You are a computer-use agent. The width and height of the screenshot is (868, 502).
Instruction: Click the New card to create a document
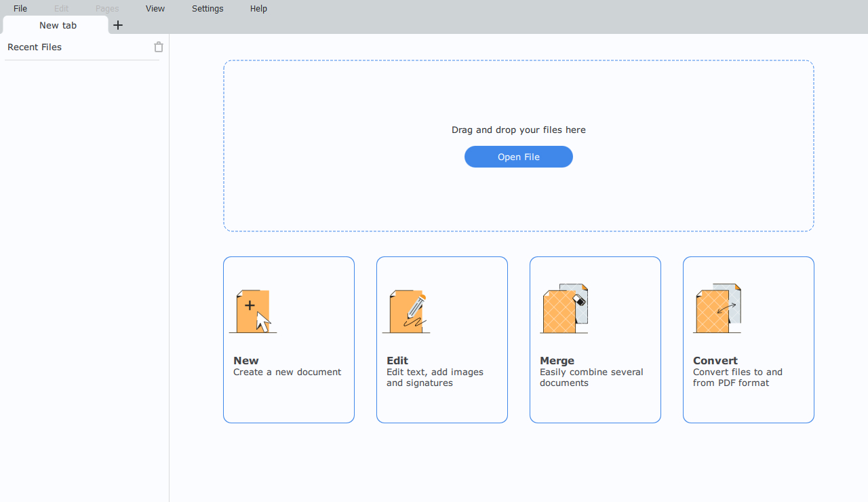tap(288, 339)
